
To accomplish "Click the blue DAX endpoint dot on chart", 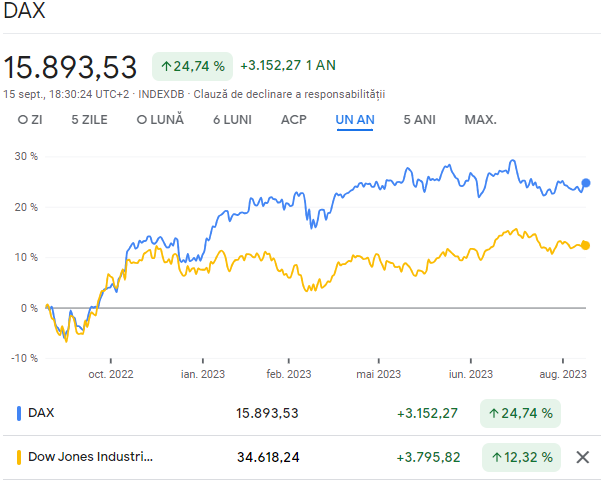I will pos(586,183).
